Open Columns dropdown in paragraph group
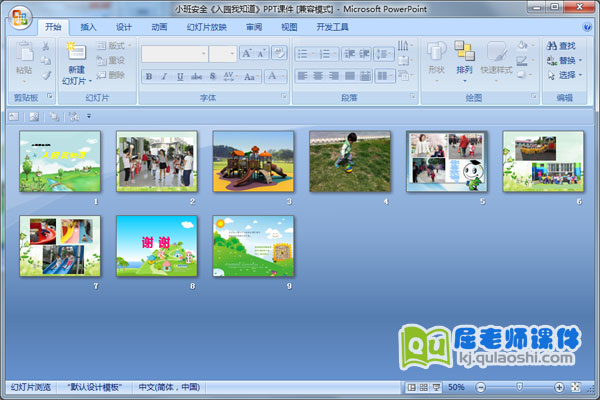 [x=385, y=76]
